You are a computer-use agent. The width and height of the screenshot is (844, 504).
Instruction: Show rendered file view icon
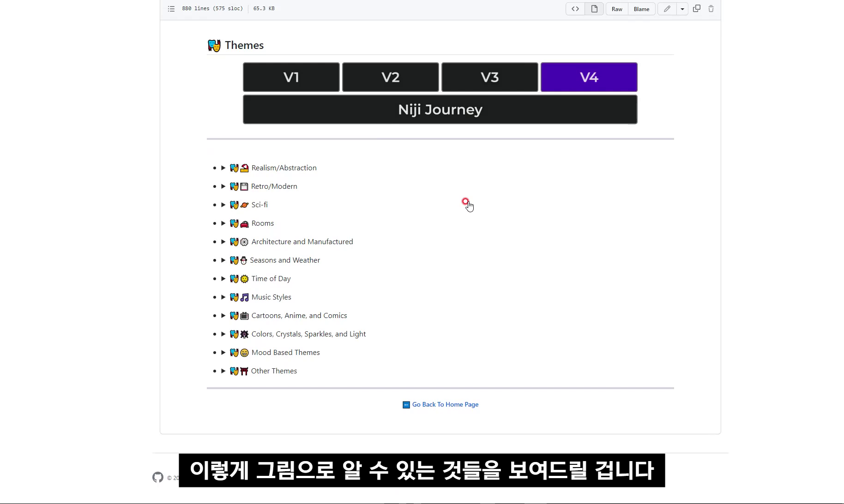(594, 9)
